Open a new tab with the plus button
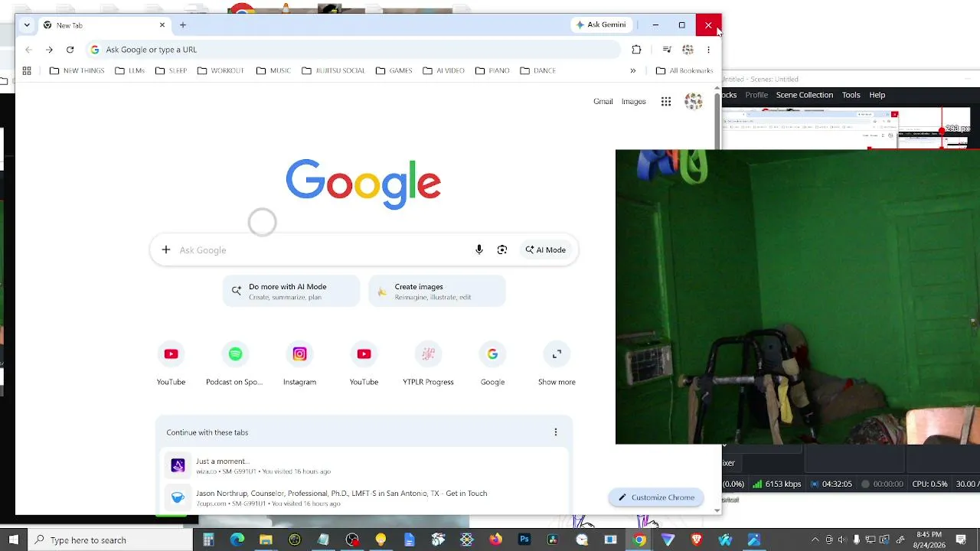The height and width of the screenshot is (551, 980). point(183,25)
